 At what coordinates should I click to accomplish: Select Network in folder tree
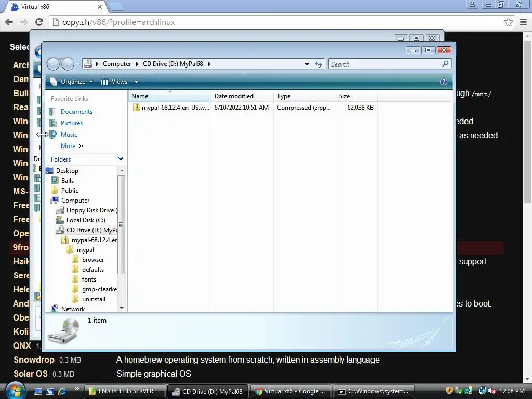coord(73,309)
